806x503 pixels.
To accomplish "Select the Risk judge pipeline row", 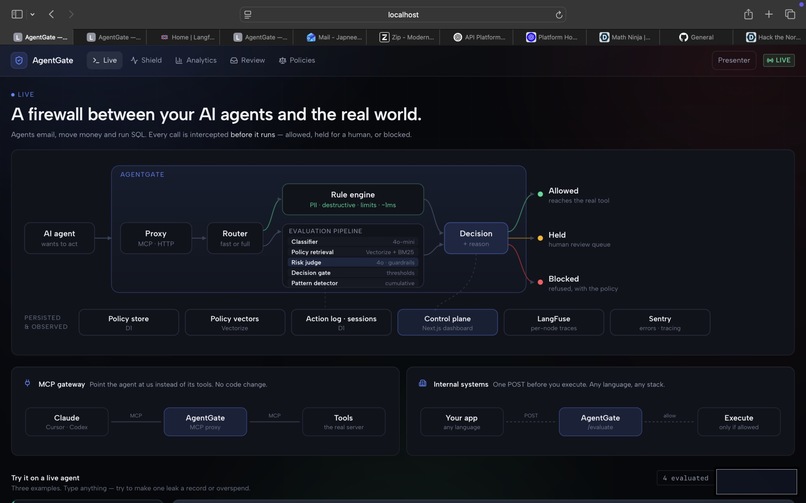I will [x=353, y=263].
